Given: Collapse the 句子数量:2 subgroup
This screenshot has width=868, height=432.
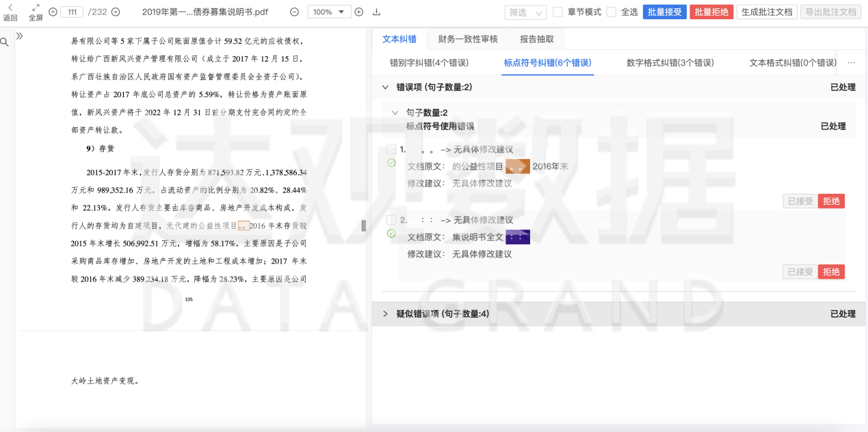Looking at the screenshot, I should (395, 112).
